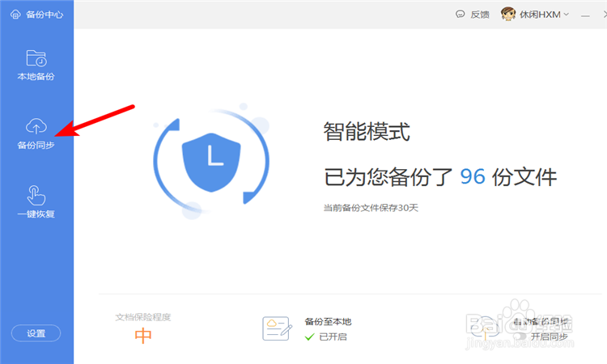Viewport: 607px width, 364px height.
Task: Click the blue shield clock icon
Action: click(211, 162)
